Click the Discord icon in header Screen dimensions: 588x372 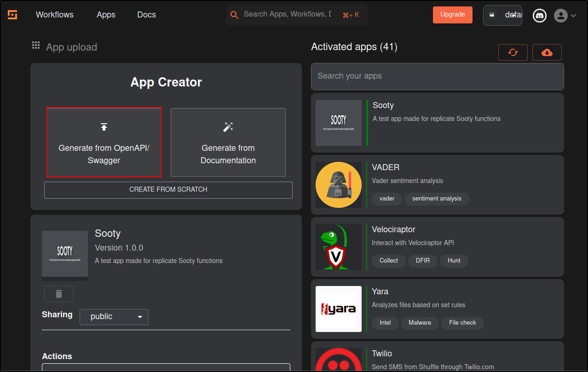pyautogui.click(x=539, y=16)
